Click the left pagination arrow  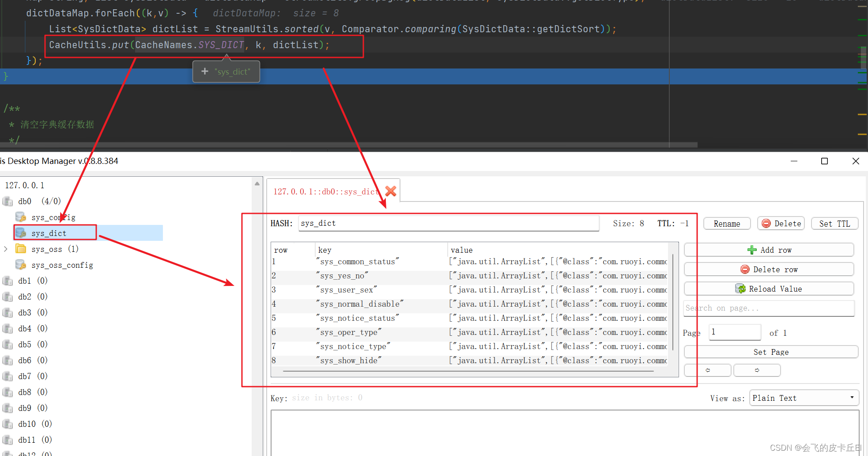707,370
